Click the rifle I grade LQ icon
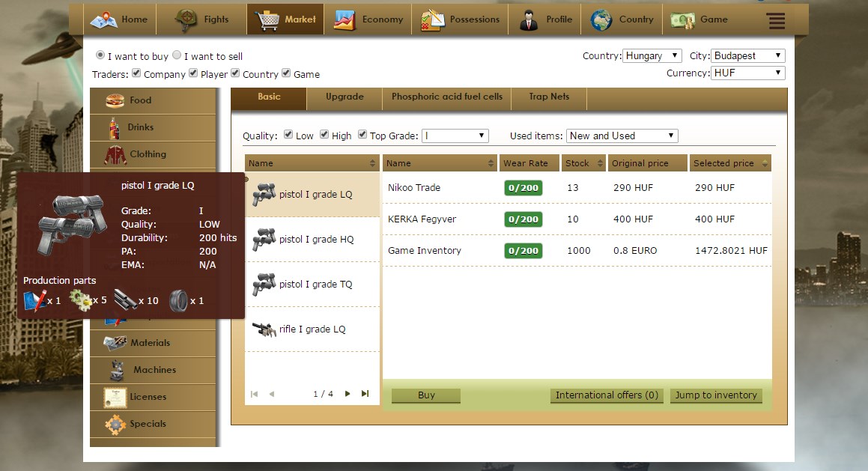The height and width of the screenshot is (471, 868). [x=264, y=329]
